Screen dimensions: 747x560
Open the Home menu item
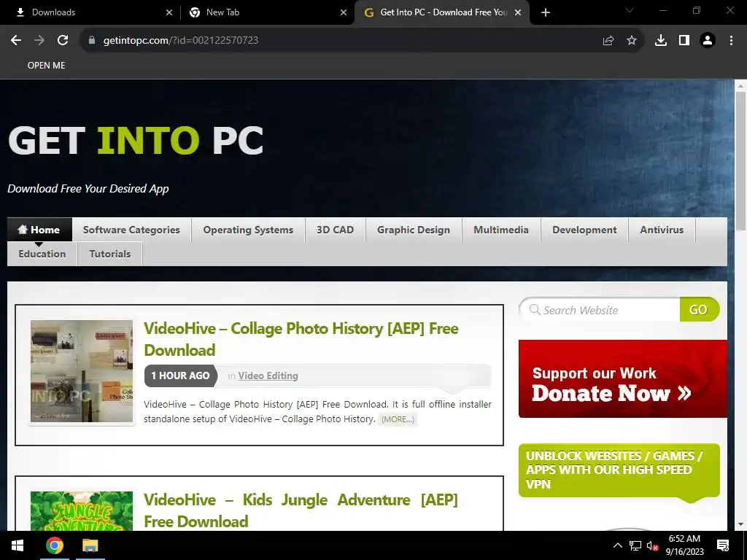[x=39, y=230]
